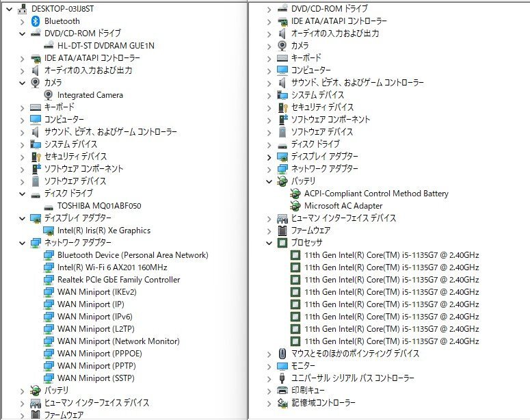Collapse left-pane DVD/CD-ROM ドライブ category
530x420 pixels.
[23, 34]
